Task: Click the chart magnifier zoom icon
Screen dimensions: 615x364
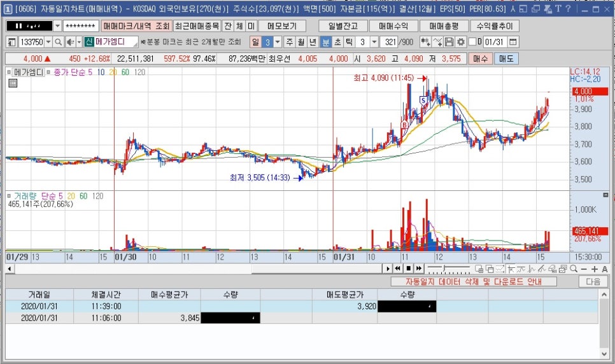Action: pos(574,269)
